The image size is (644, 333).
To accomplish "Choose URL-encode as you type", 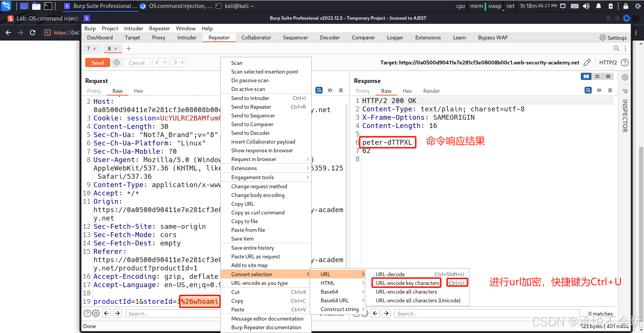I will (266, 283).
